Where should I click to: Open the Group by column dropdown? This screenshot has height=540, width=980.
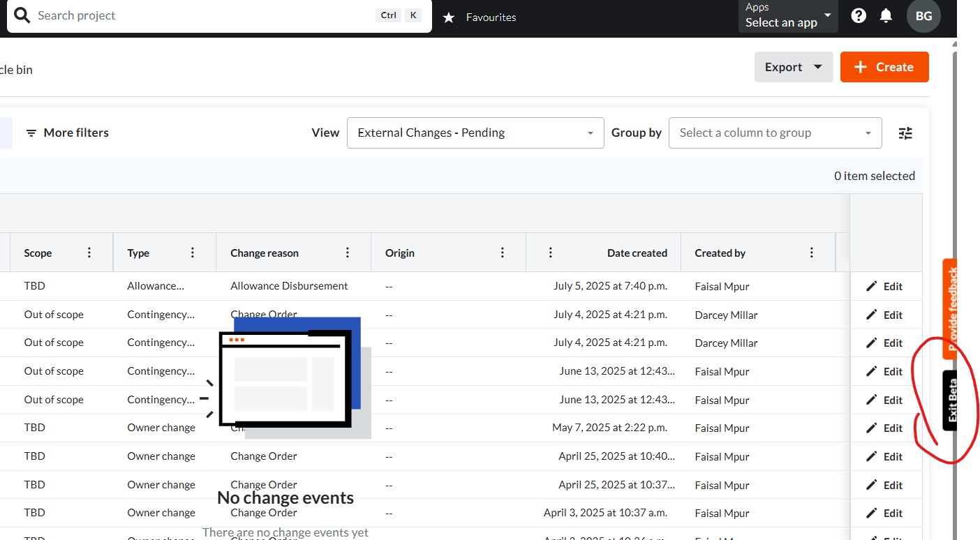(775, 133)
